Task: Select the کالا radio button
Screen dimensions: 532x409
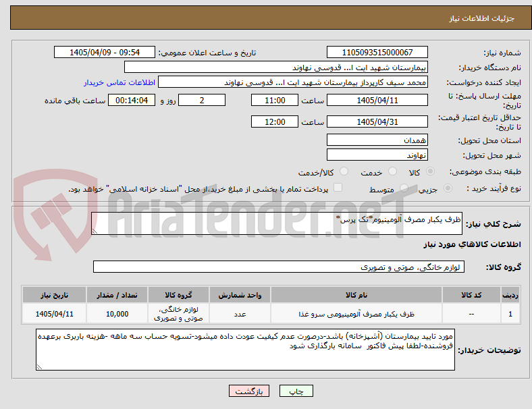Action: coord(430,171)
